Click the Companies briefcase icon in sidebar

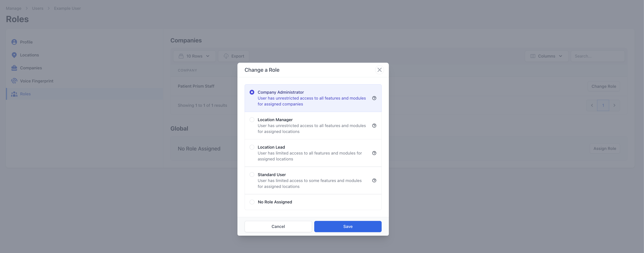pos(14,68)
